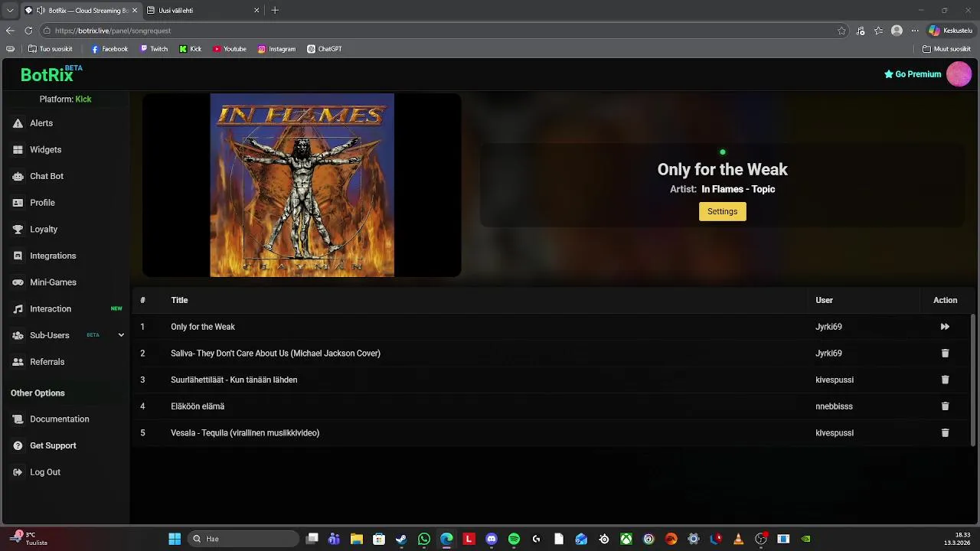This screenshot has height=551, width=980.
Task: Open the Youtube bookmark
Action: pos(230,49)
